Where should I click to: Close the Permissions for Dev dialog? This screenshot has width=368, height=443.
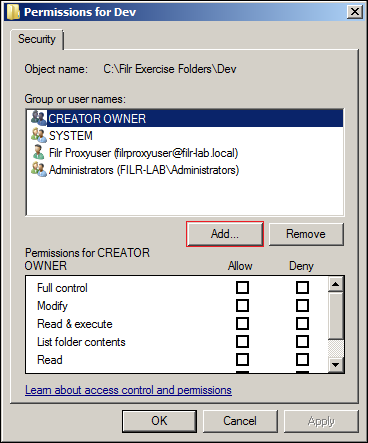click(x=355, y=12)
